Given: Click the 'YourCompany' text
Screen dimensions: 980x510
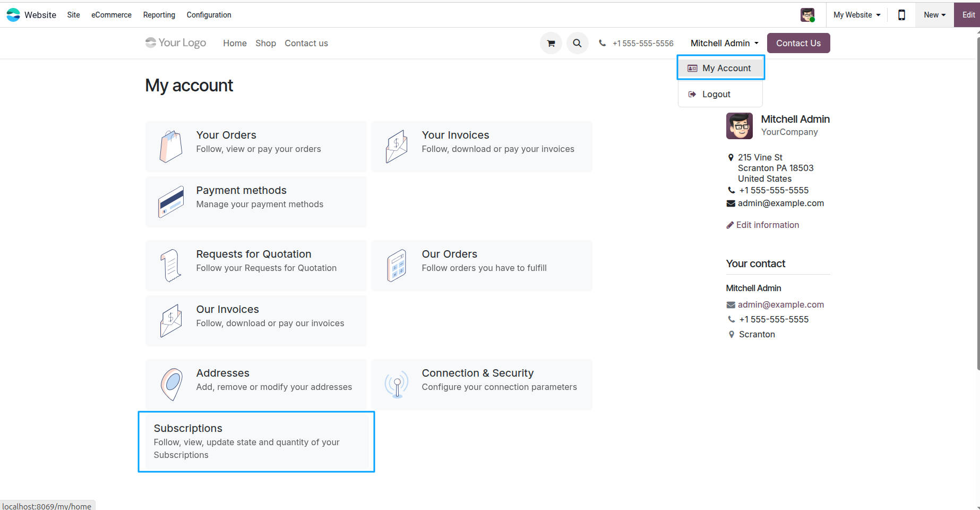Looking at the screenshot, I should tap(789, 132).
